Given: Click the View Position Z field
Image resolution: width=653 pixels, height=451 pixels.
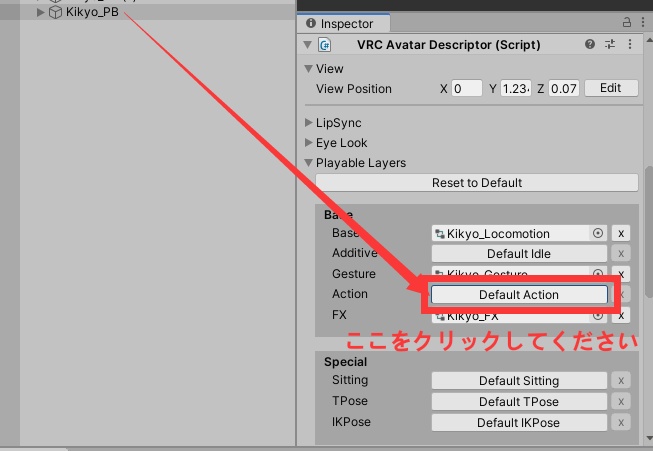Looking at the screenshot, I should click(564, 88).
